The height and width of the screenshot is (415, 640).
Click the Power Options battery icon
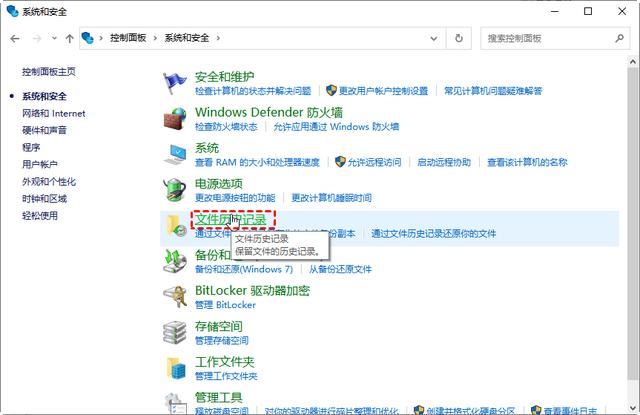tap(174, 190)
